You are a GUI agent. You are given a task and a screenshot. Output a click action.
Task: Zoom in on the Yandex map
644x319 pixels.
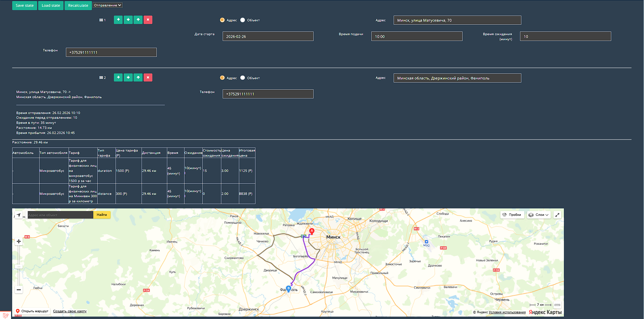tap(19, 242)
